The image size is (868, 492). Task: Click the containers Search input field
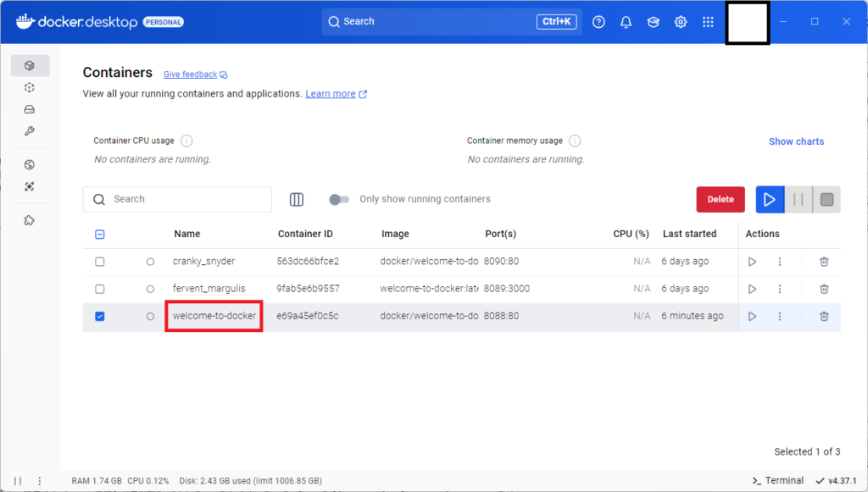[177, 200]
